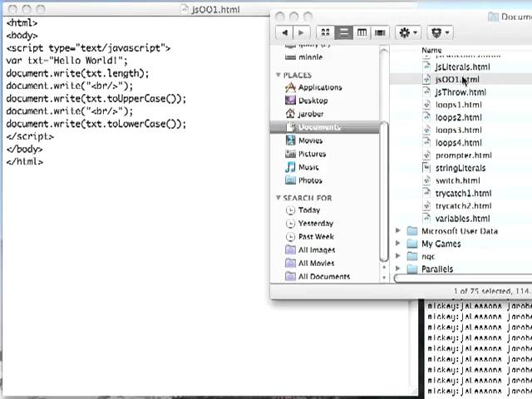Select Documents in Finder sidebar
Image resolution: width=532 pixels, height=399 pixels.
click(325, 127)
